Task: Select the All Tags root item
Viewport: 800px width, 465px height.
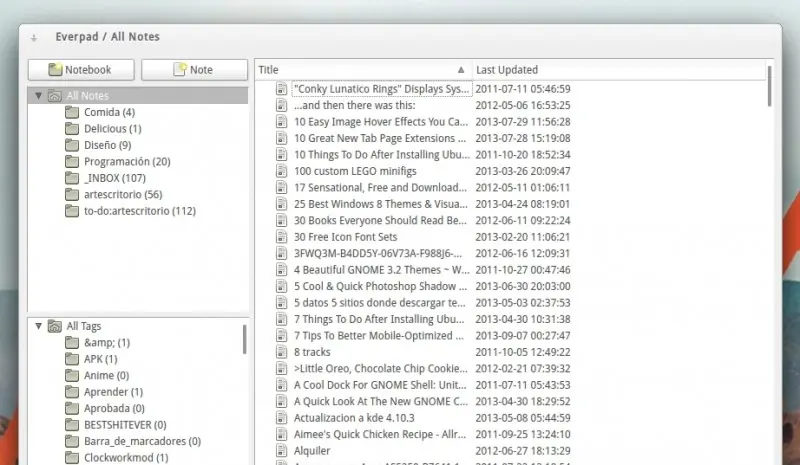Action: 84,326
